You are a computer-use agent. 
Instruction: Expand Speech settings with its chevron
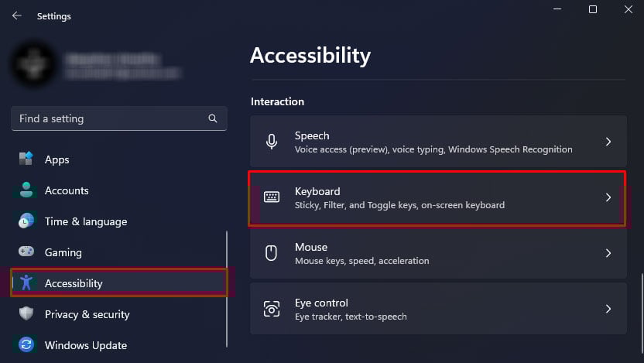(608, 142)
